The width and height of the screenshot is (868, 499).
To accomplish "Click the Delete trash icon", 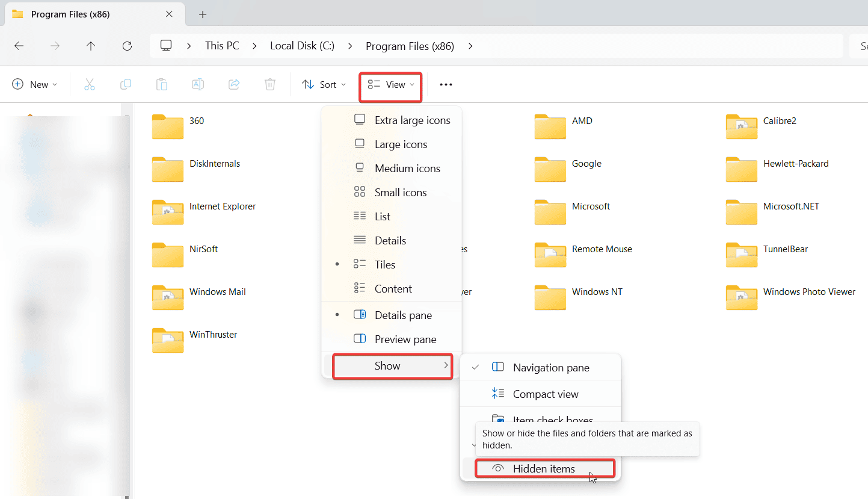I will [x=270, y=85].
